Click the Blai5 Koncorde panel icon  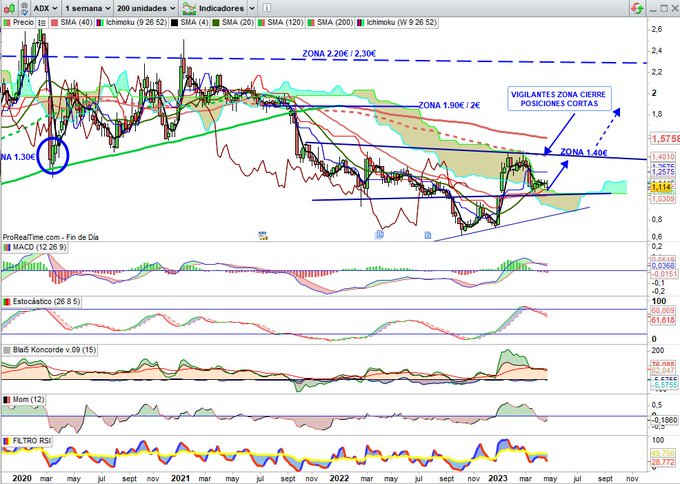[7, 350]
